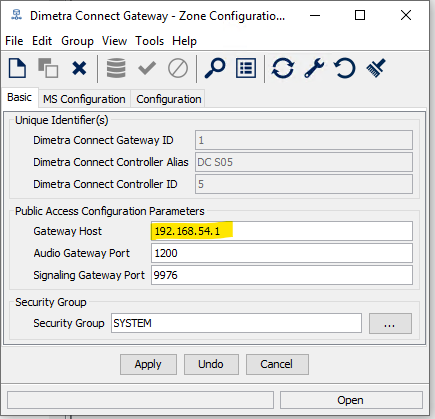The width and height of the screenshot is (435, 419).
Task: Switch to the Basic tab
Action: (x=20, y=97)
